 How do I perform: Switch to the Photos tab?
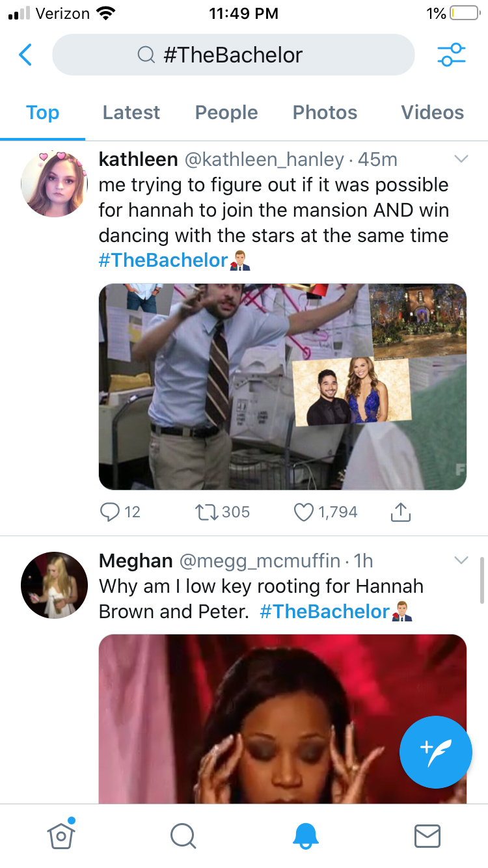tap(325, 113)
